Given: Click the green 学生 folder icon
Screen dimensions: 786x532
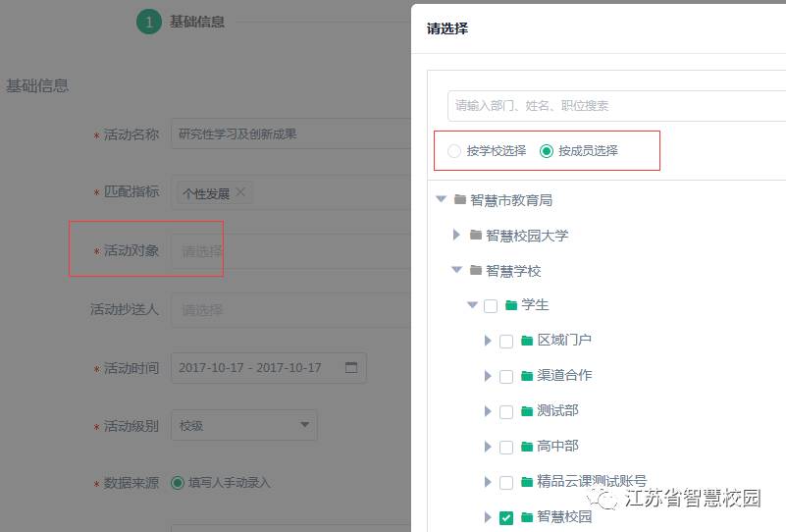Looking at the screenshot, I should pos(511,305).
